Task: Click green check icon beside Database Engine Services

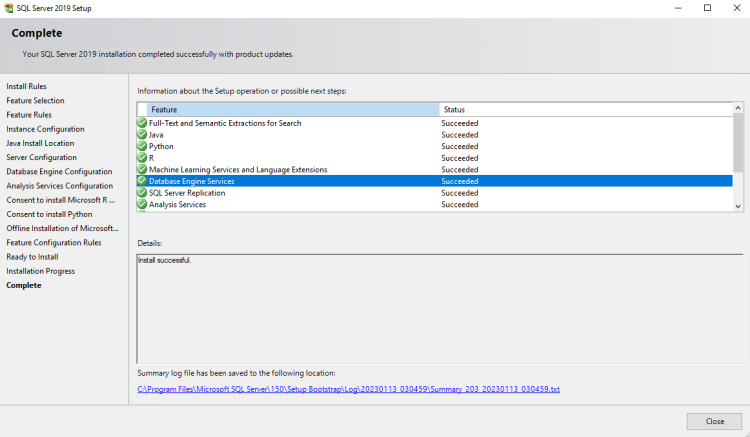Action: point(142,181)
